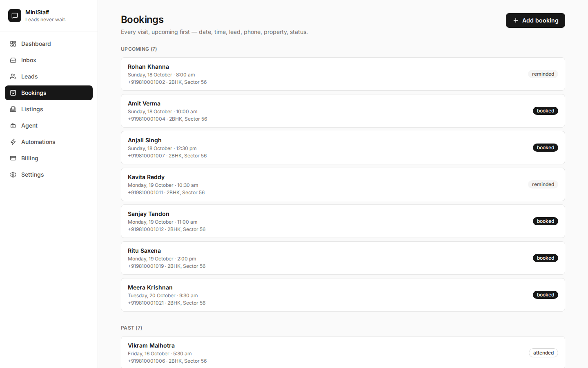
Task: Click the phone number +919810001007
Action: (147, 156)
